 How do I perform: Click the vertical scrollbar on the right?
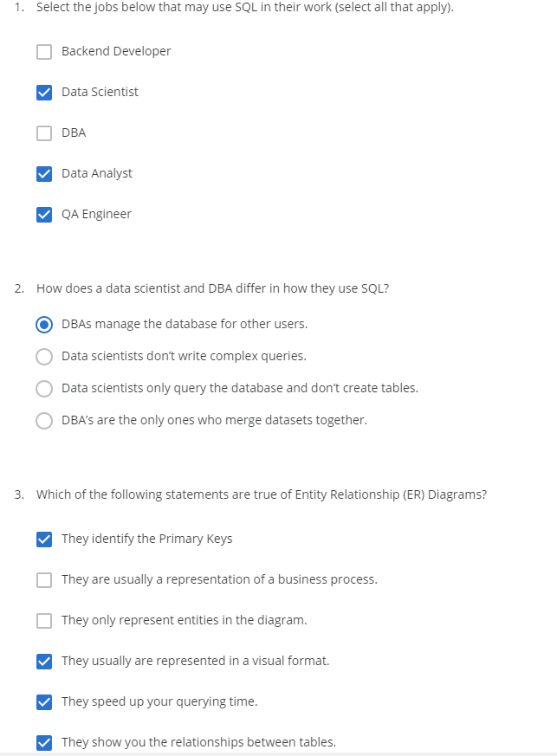point(552,346)
